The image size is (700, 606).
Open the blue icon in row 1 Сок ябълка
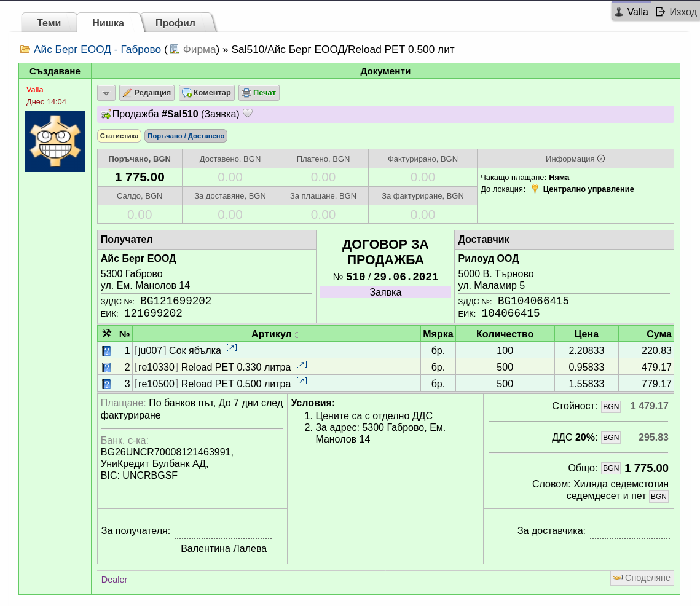point(106,351)
